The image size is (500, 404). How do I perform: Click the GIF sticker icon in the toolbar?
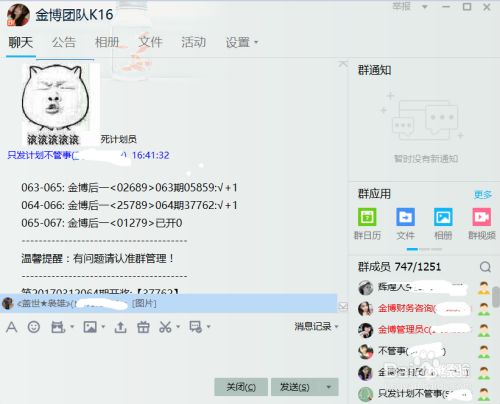click(58, 327)
